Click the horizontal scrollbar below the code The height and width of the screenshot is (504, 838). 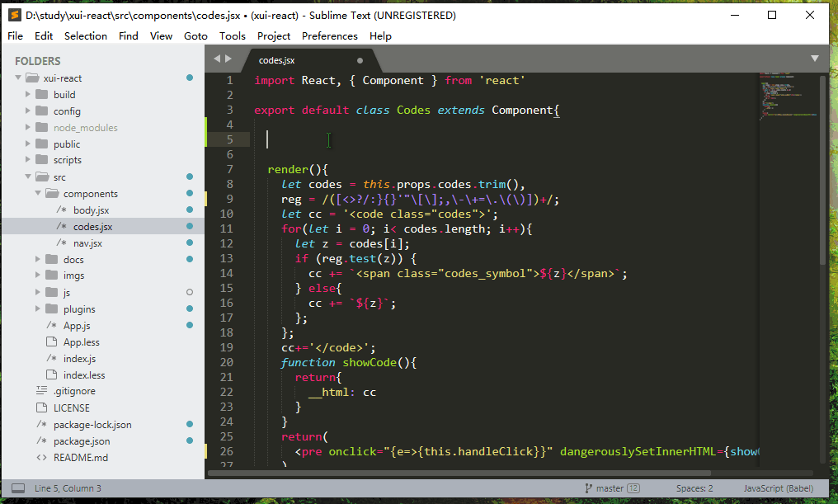pyautogui.click(x=459, y=473)
